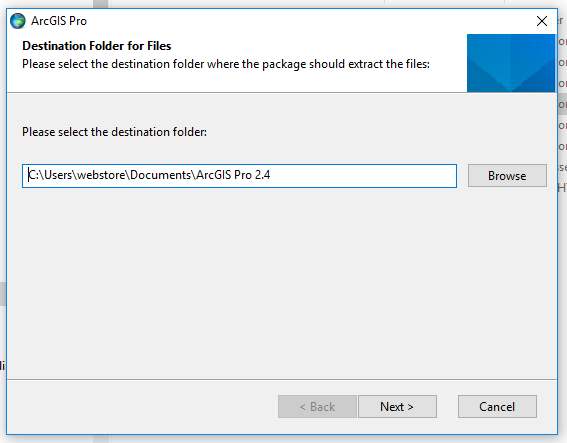Click the blue banner graphic in header
The image size is (567, 443).
click(511, 63)
